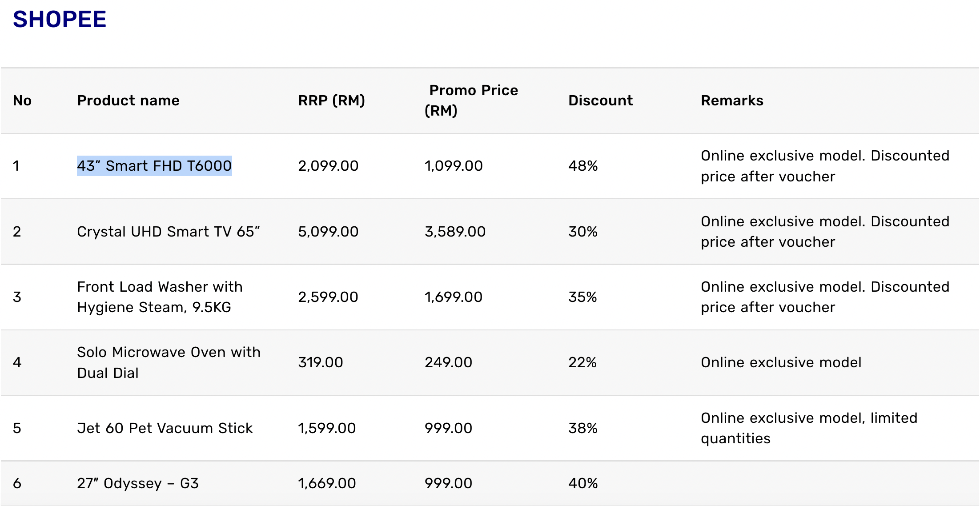Click the Remarks column header
The width and height of the screenshot is (980, 506).
(732, 100)
